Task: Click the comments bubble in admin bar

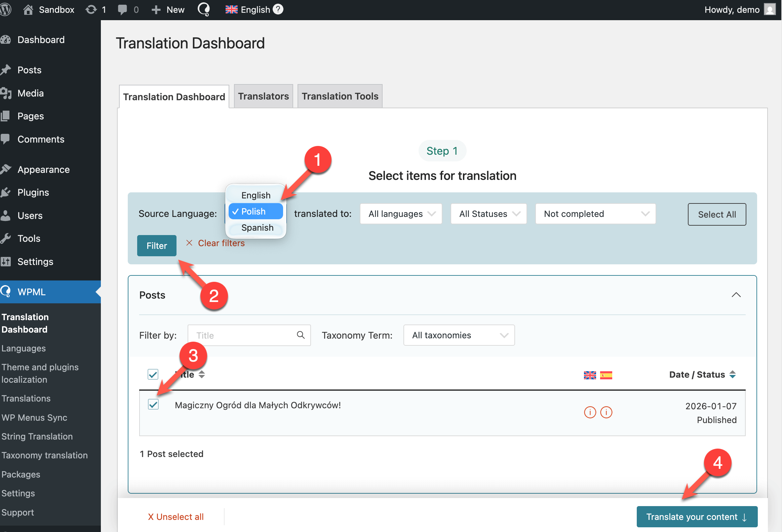Action: [122, 9]
